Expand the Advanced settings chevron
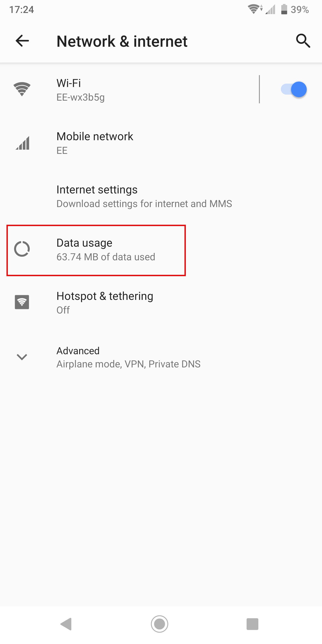 point(22,357)
